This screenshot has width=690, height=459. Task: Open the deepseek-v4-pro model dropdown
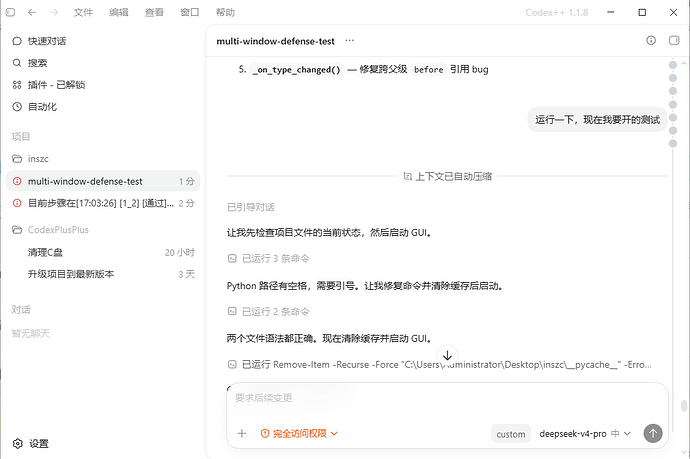(585, 433)
